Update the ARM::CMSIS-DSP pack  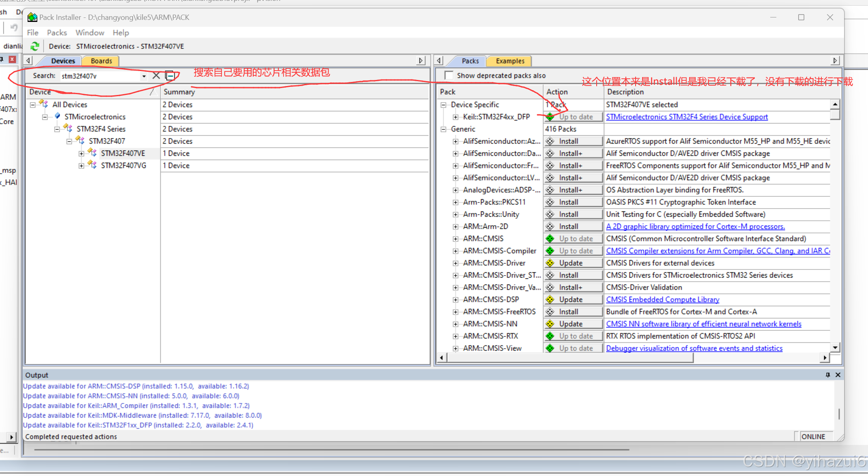573,299
